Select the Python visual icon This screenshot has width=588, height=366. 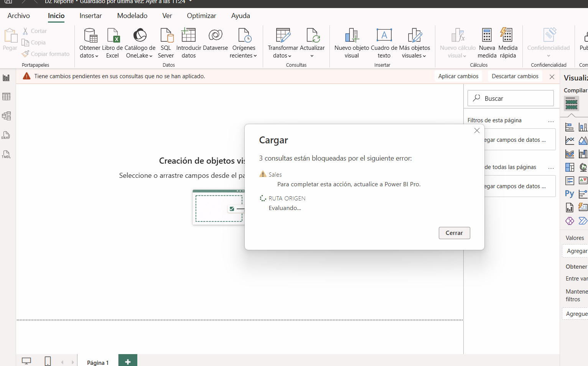tap(570, 194)
